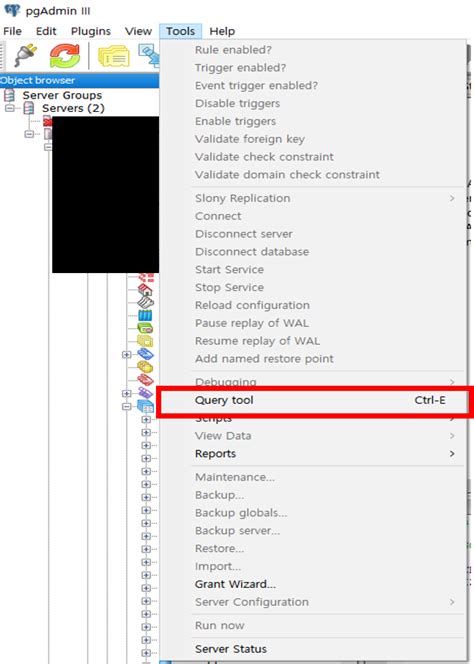Click Server Status menu entry
This screenshot has height=664, width=474.
[231, 649]
